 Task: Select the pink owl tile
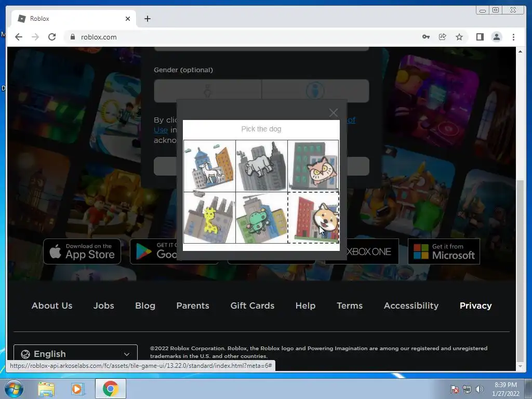[313, 166]
